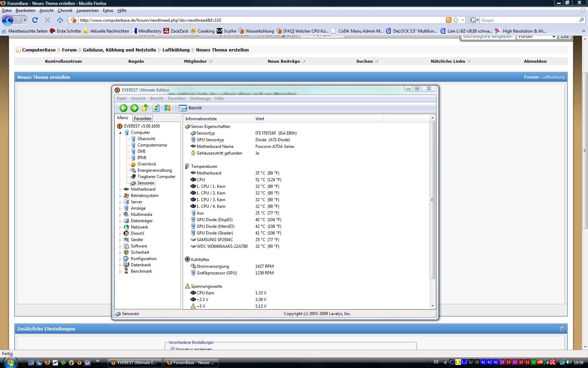Go back in Firefox
Image resolution: width=588 pixels, height=368 pixels.
click(8, 20)
